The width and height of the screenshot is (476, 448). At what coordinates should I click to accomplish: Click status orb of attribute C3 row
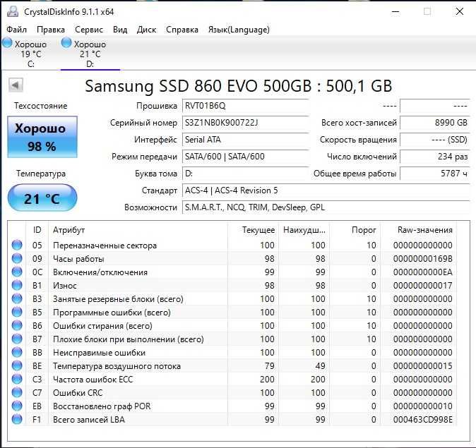(17, 379)
